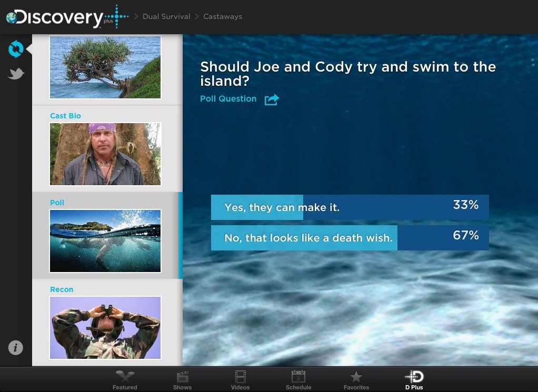Go to Dual Survival breadcrumb
The width and height of the screenshot is (538, 392).
coord(166,16)
